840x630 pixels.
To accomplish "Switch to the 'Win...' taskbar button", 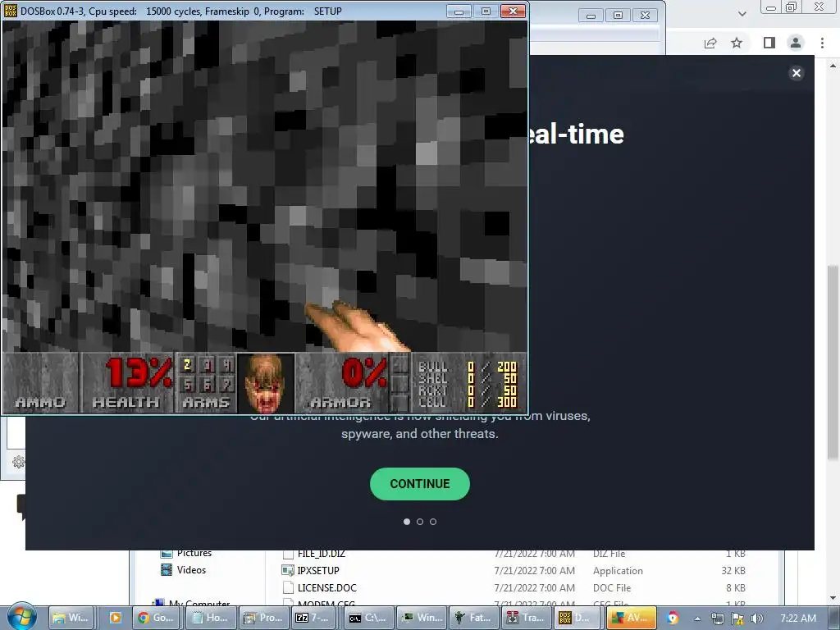I will [x=422, y=618].
